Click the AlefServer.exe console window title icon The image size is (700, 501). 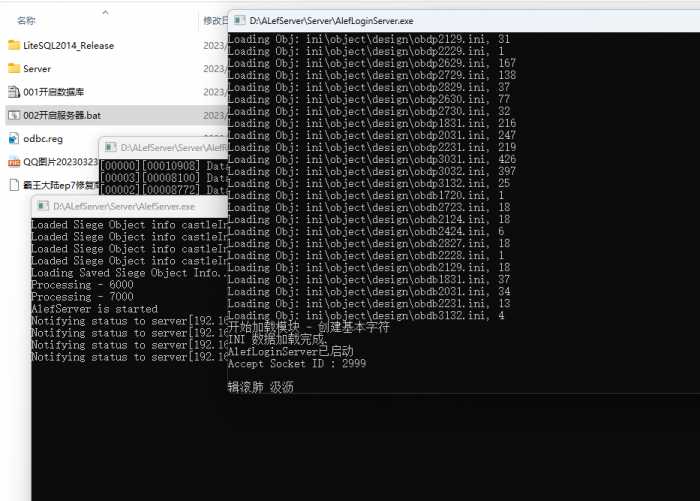pyautogui.click(x=43, y=206)
